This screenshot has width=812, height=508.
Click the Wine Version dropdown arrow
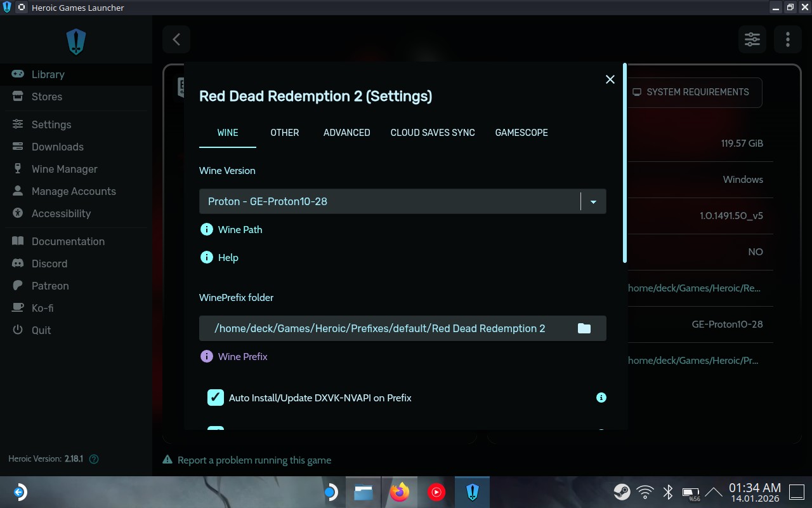tap(594, 202)
